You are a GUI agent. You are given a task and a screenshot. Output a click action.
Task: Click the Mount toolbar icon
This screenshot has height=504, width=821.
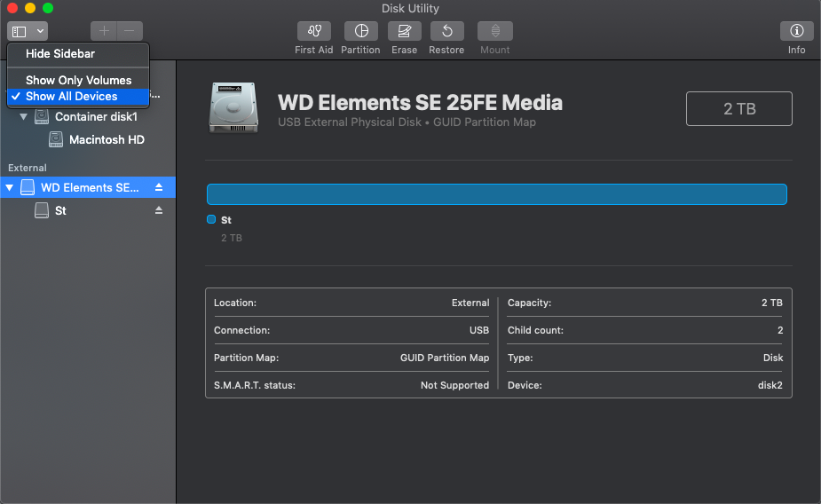(494, 31)
